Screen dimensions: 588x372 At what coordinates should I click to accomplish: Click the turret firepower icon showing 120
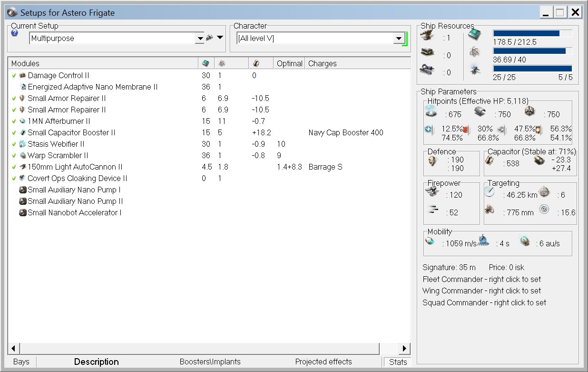(433, 192)
